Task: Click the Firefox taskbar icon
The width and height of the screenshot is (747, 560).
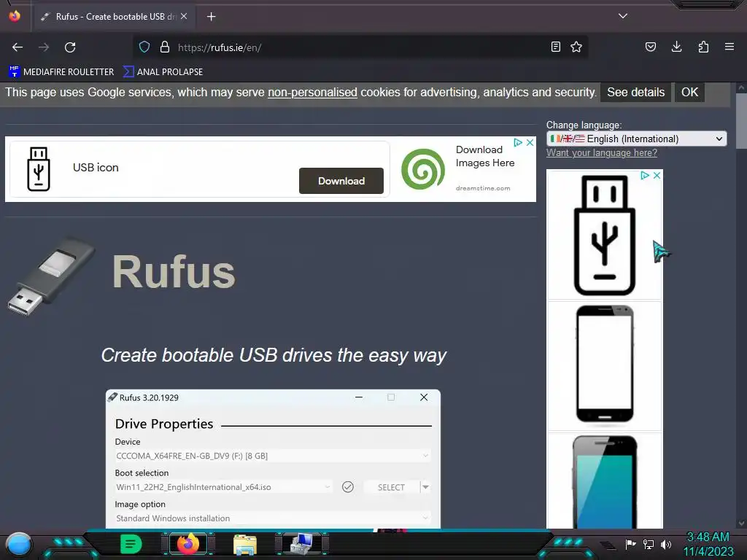Action: click(x=187, y=544)
